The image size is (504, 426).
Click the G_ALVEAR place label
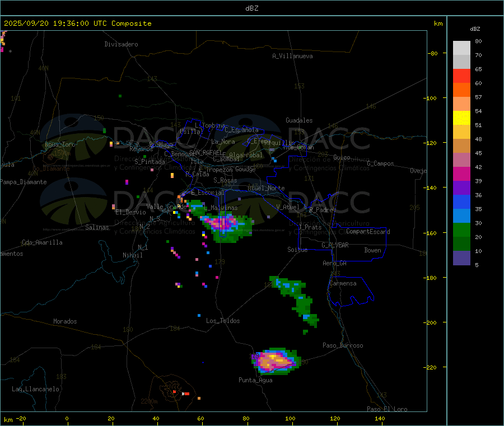pos(335,245)
